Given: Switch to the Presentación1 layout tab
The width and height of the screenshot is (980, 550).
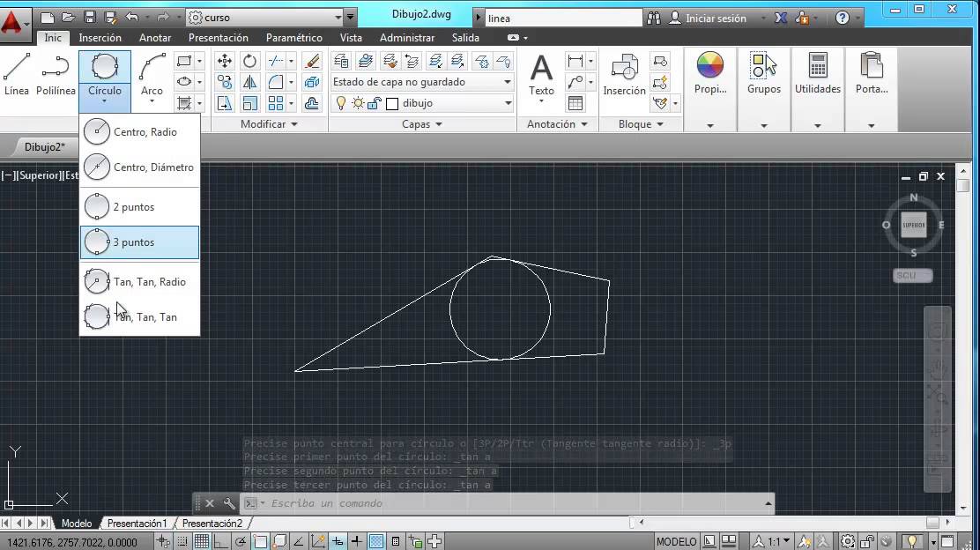Looking at the screenshot, I should 137,523.
